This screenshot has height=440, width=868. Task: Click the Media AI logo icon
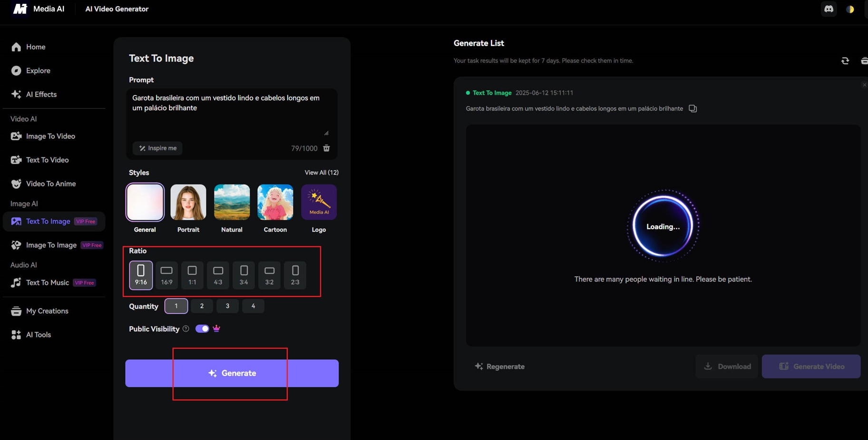tap(20, 9)
